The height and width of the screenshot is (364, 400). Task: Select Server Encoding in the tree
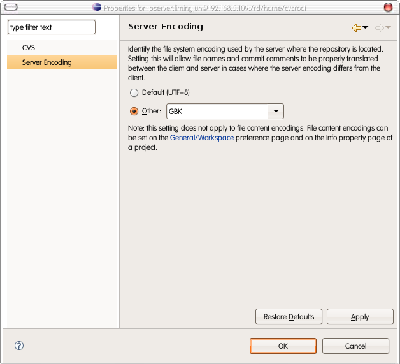pos(62,62)
